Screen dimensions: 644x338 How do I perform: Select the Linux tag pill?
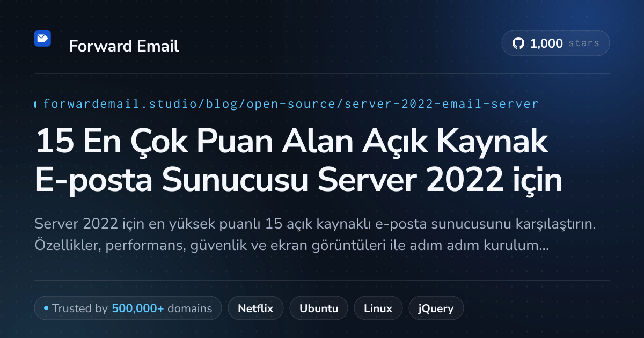click(378, 308)
